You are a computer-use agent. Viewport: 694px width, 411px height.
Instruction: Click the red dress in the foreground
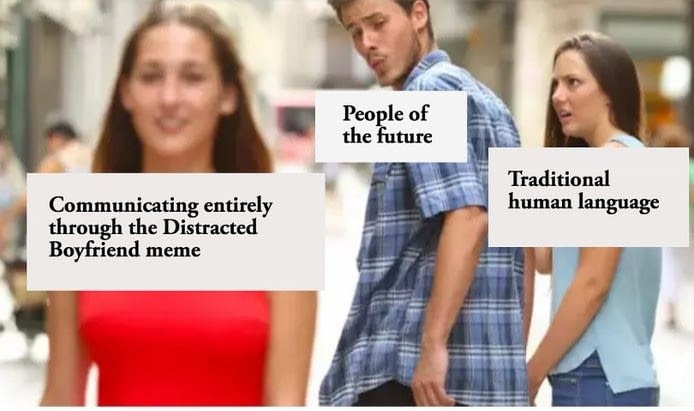click(x=175, y=347)
